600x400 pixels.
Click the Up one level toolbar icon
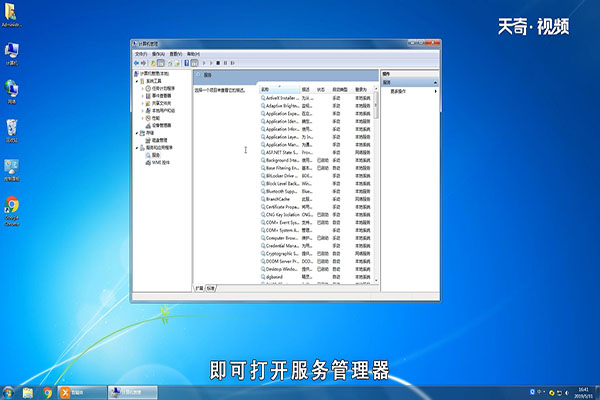coord(153,63)
